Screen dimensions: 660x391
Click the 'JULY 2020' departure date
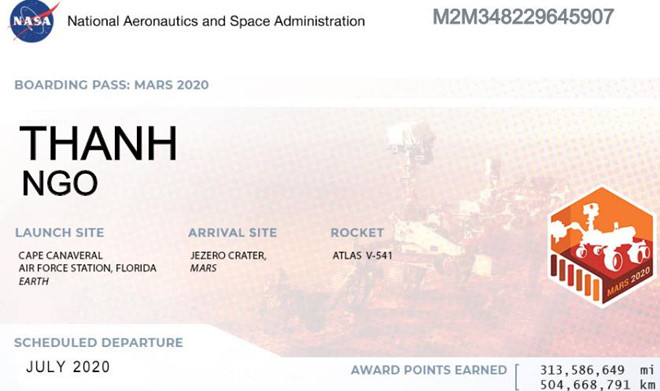pos(68,367)
